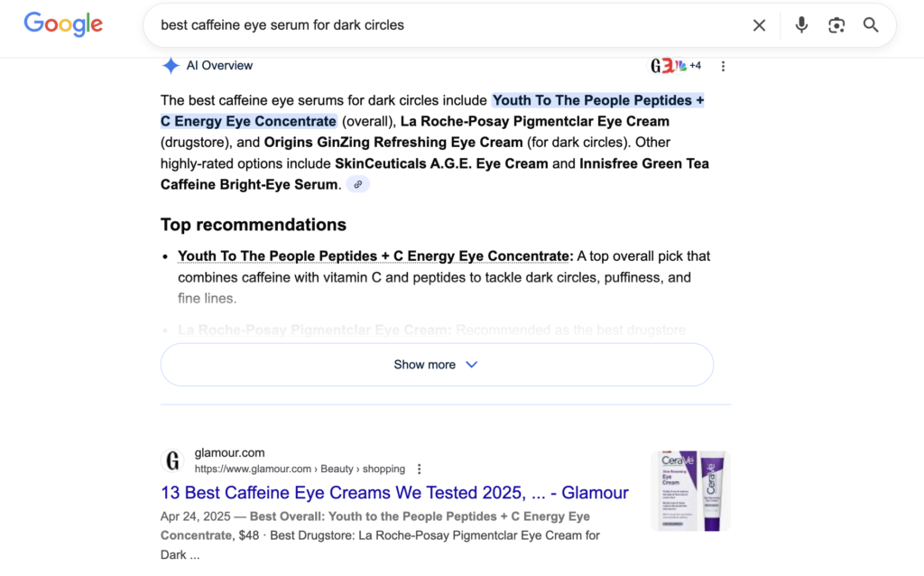Click the Glamour site favicon
This screenshot has height=576, width=924.
(172, 461)
